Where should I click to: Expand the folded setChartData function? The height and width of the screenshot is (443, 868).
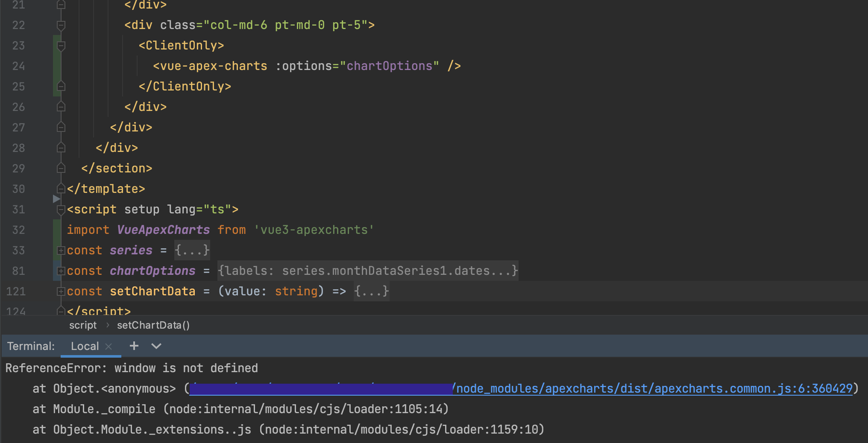click(61, 291)
